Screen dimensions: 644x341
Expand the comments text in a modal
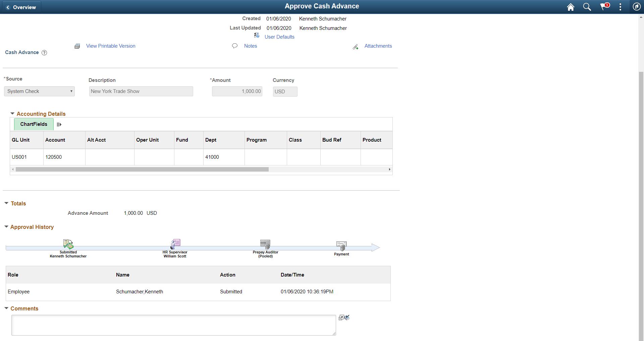342,318
